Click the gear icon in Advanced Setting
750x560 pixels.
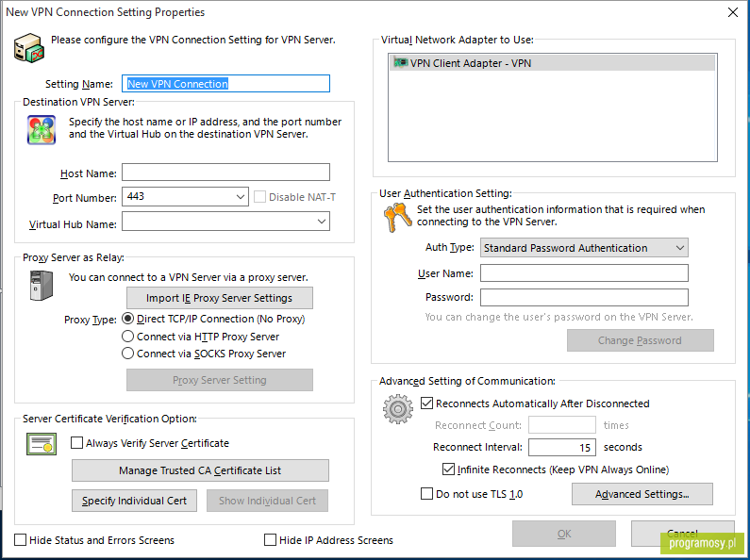click(x=397, y=409)
